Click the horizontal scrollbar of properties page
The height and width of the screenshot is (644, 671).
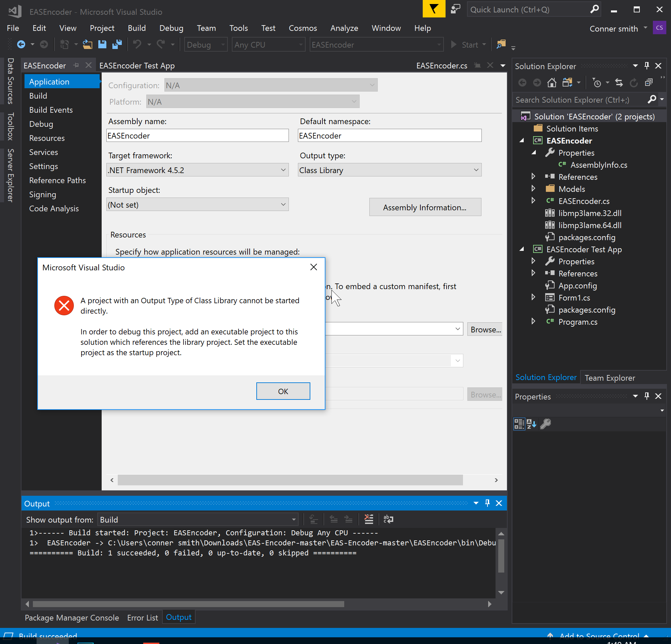(x=290, y=480)
